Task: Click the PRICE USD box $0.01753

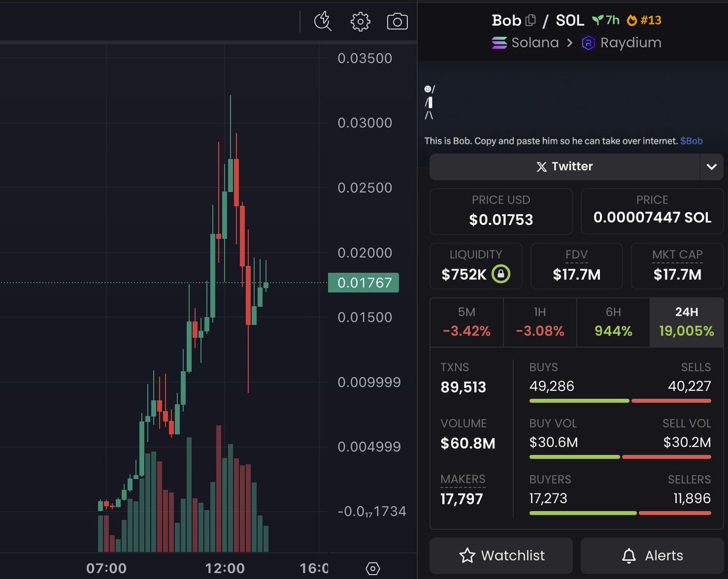Action: pyautogui.click(x=501, y=211)
